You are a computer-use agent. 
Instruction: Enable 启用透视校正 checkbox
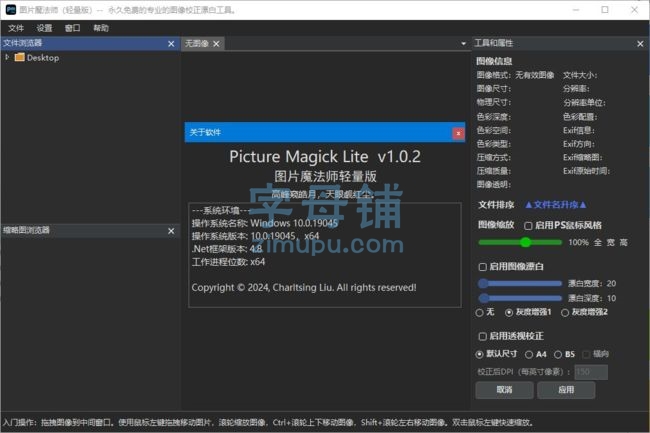[x=483, y=336]
